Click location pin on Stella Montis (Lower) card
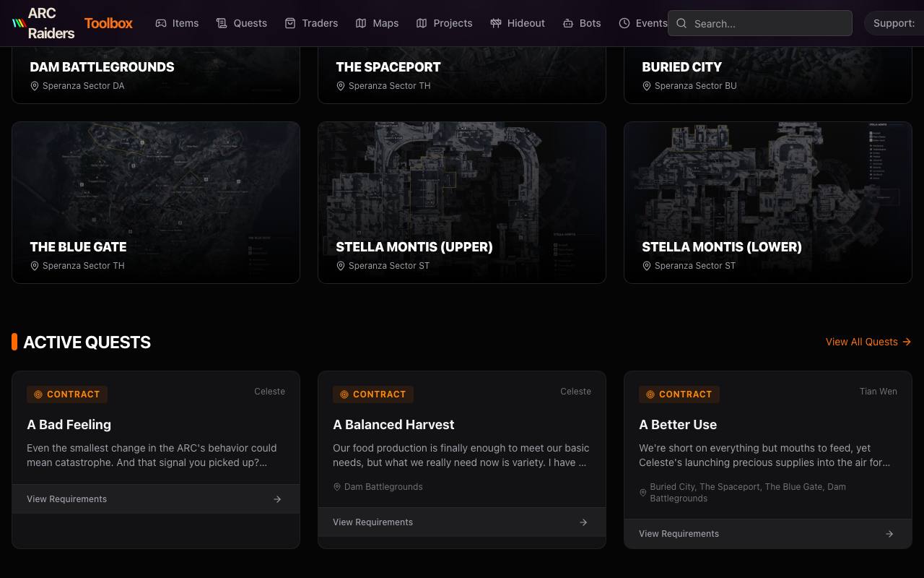 646,266
